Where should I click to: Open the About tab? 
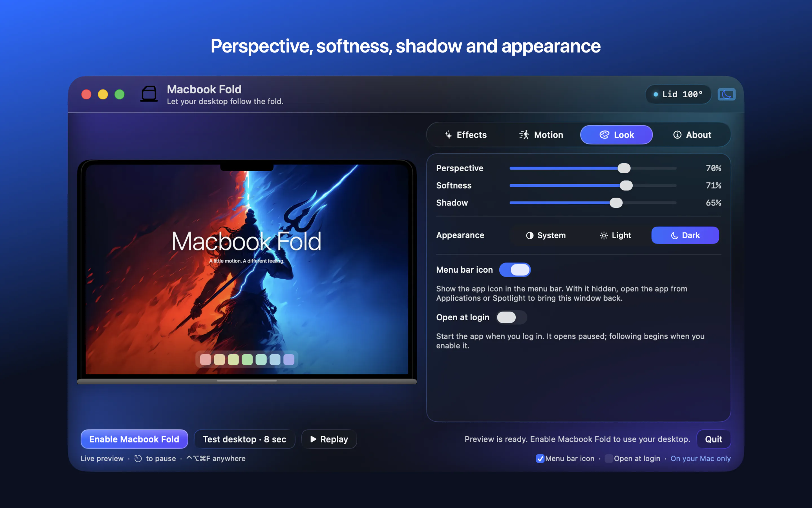point(692,135)
